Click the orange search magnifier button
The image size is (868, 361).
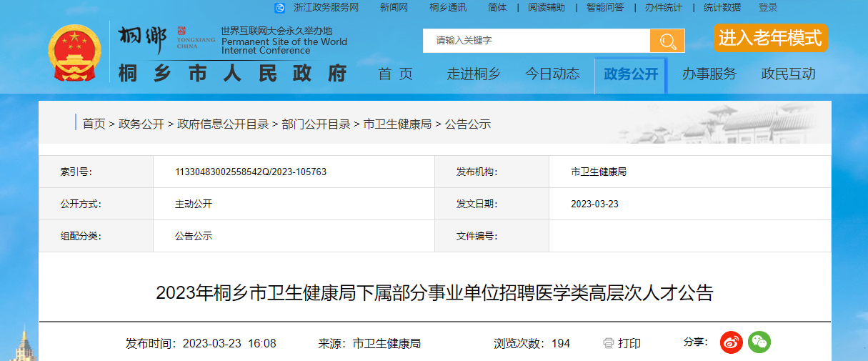(667, 41)
